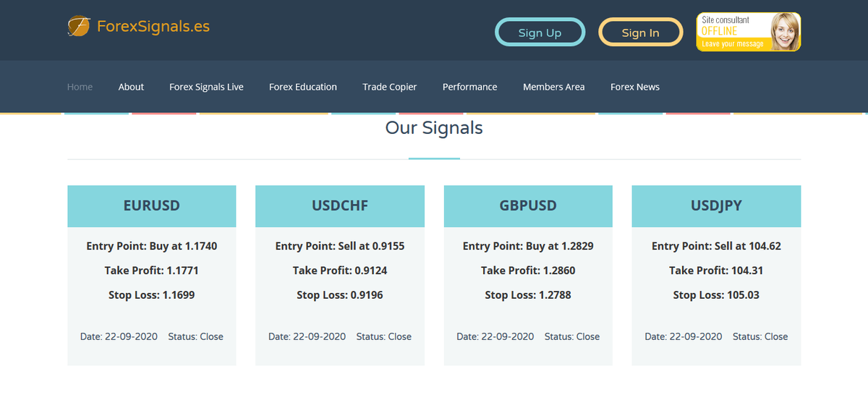This screenshot has width=868, height=403.
Task: Click the date in the EURUSD card
Action: (119, 336)
